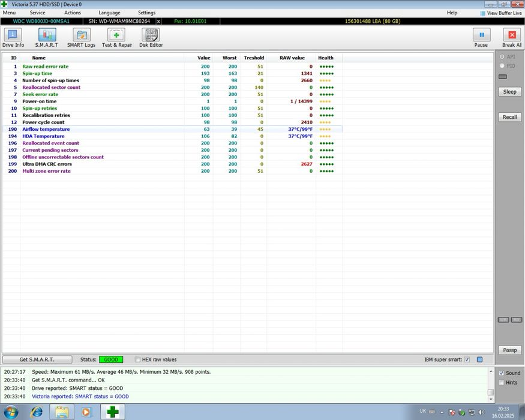Open the Windows Start button
The height and width of the screenshot is (420, 525).
(x=11, y=412)
